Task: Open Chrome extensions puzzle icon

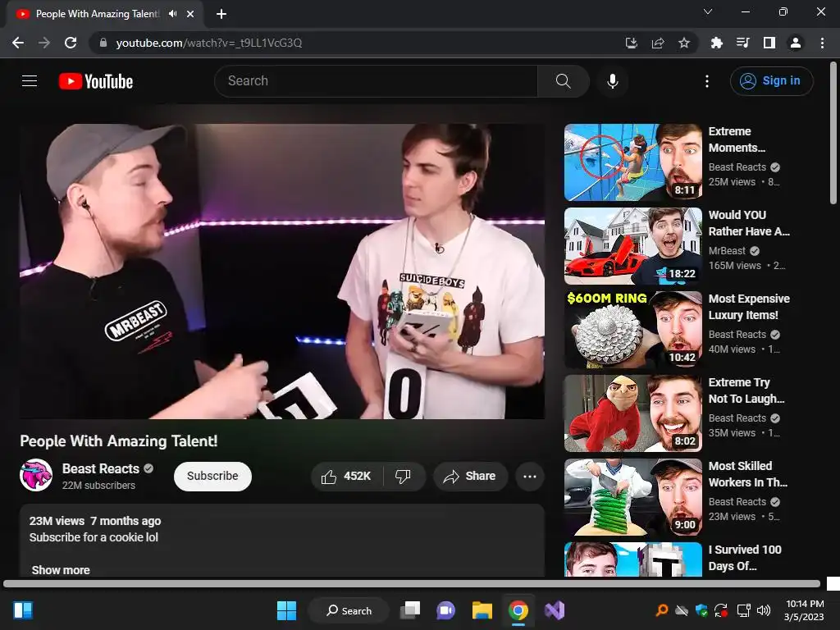Action: click(716, 43)
